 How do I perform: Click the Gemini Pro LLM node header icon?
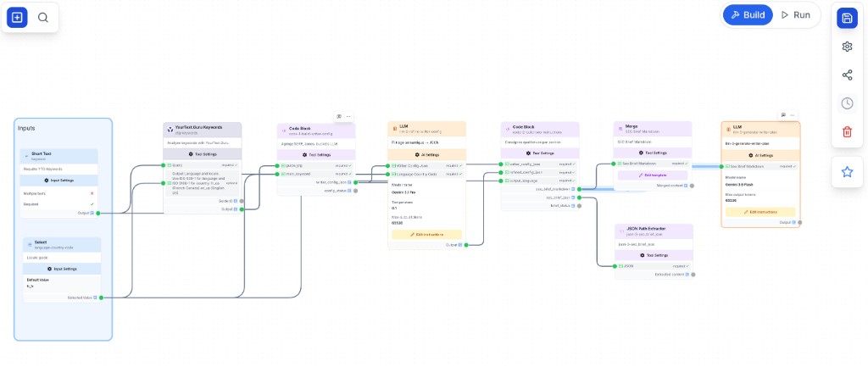pos(394,128)
